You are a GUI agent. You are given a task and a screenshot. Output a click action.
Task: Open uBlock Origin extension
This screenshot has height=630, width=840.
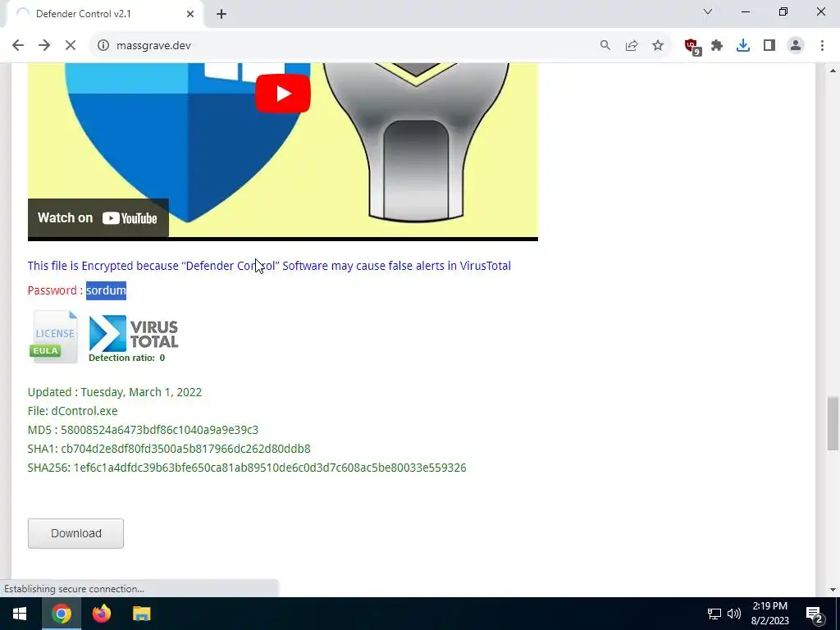pyautogui.click(x=692, y=46)
